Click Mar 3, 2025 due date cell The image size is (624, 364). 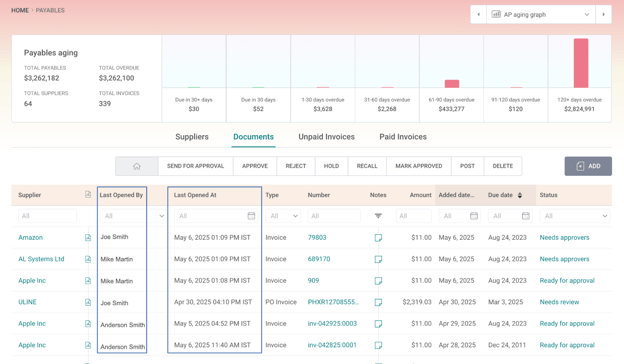point(505,302)
